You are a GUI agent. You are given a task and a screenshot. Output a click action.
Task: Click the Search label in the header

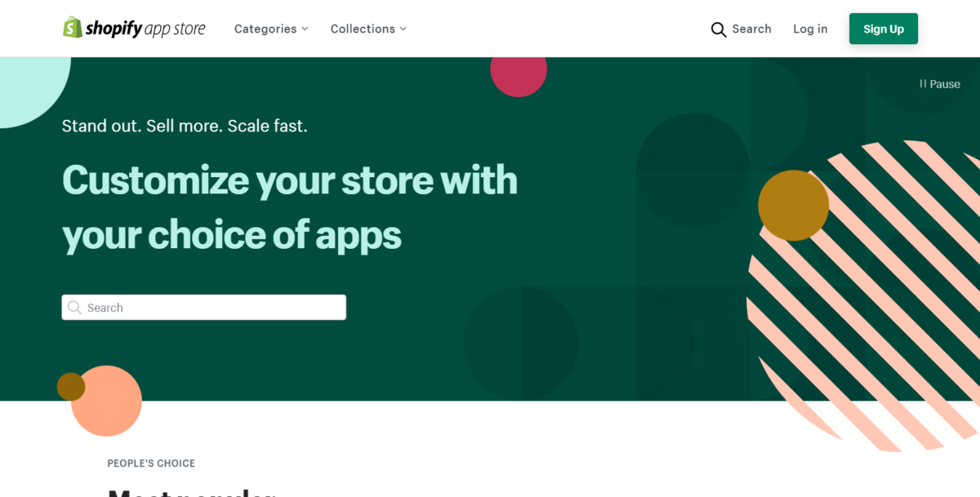(x=751, y=29)
